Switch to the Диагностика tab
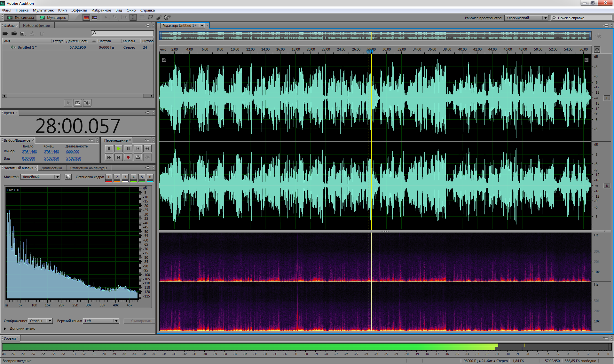Viewport: 614px width, 364px height. point(52,168)
